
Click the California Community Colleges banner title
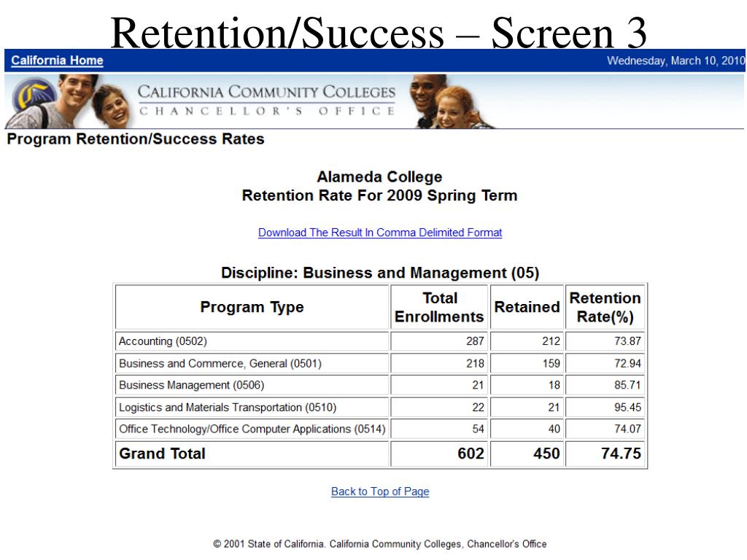[266, 99]
